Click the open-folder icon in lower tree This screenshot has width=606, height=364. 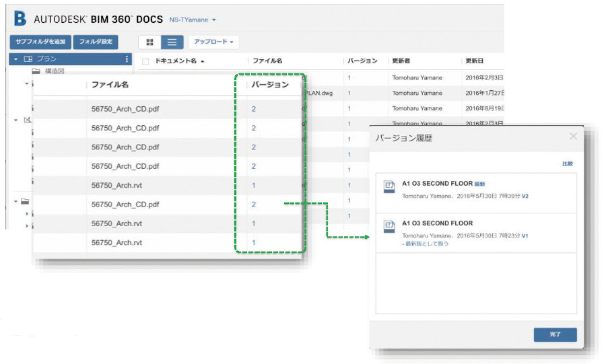pyautogui.click(x=25, y=201)
